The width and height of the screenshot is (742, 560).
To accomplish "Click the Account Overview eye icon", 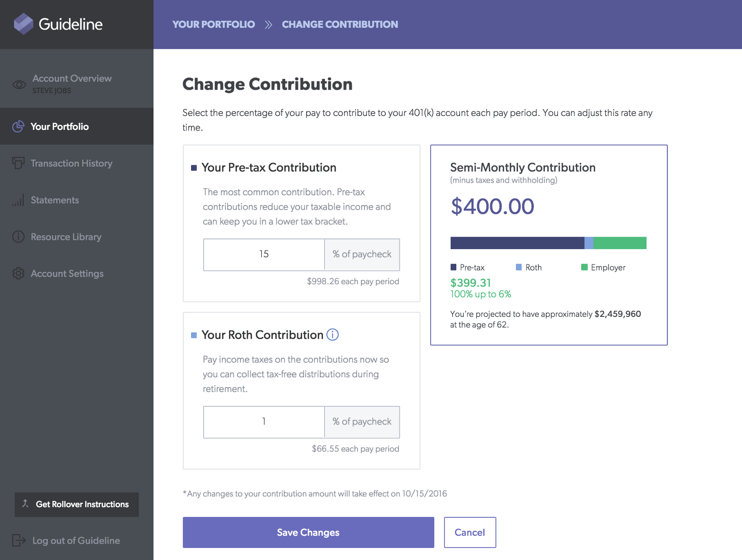I will pos(19,84).
